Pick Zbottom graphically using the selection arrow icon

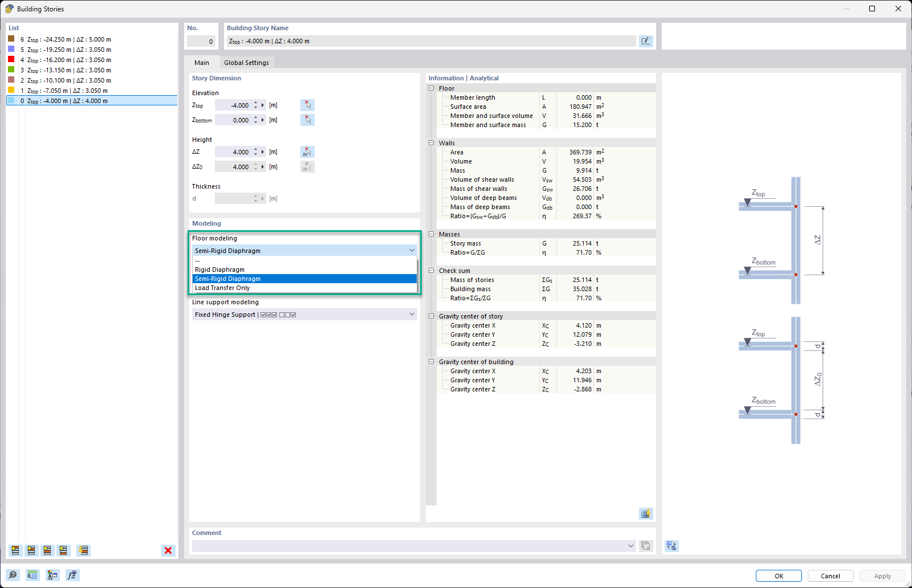307,120
